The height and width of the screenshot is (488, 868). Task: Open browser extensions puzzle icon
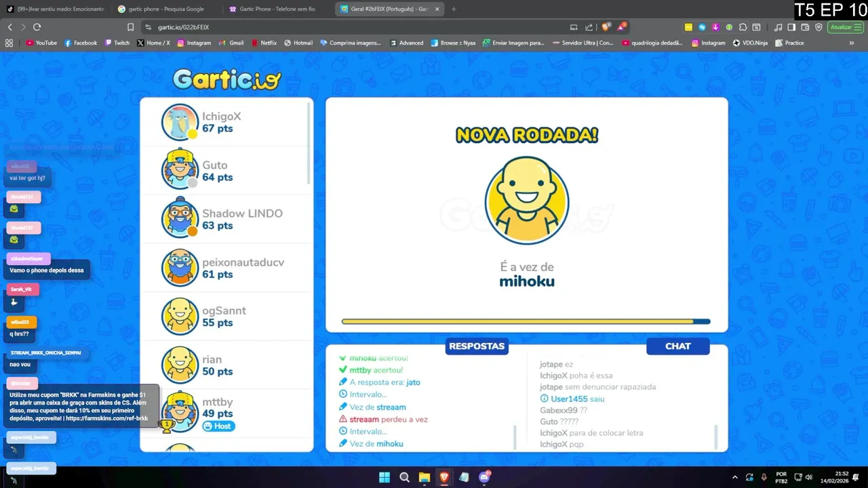click(x=743, y=27)
